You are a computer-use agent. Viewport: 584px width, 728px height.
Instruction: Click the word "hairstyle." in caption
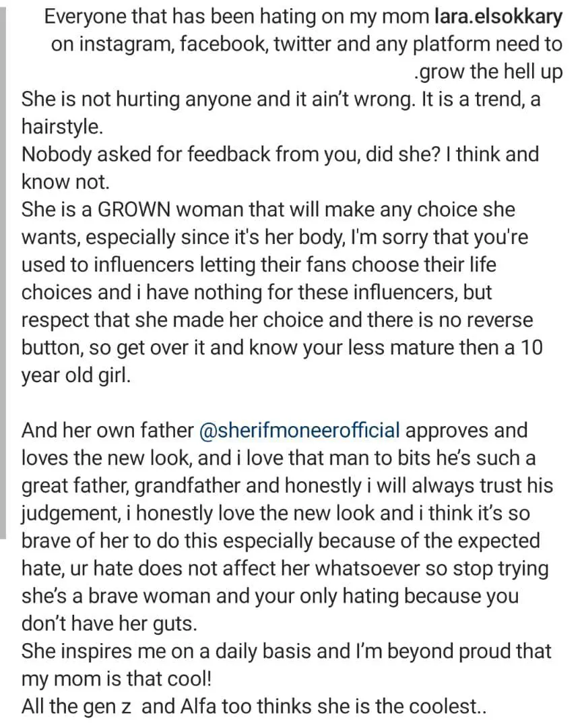point(62,127)
